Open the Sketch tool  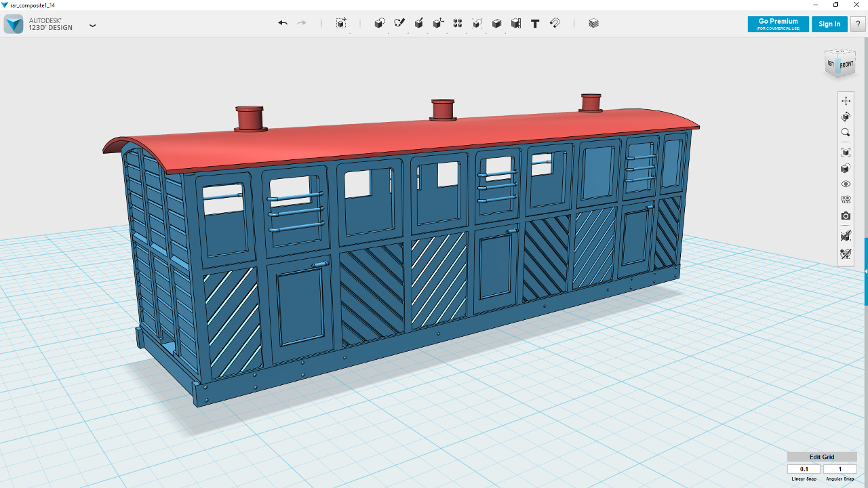[x=399, y=23]
